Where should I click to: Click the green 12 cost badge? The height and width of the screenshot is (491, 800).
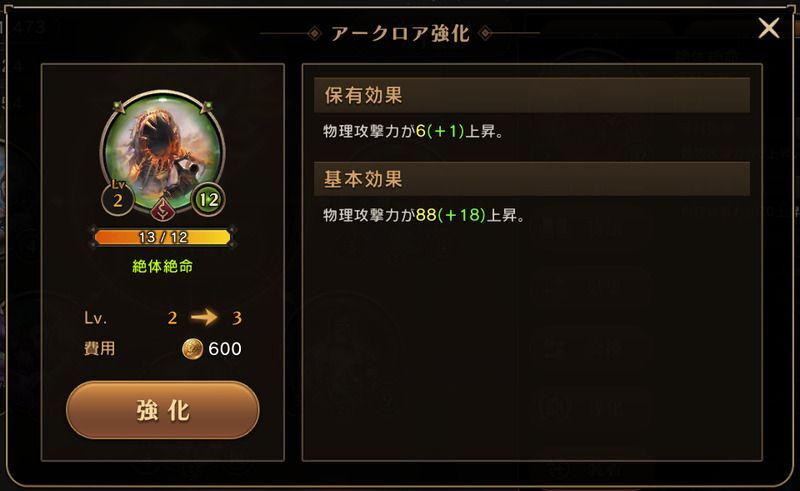(x=209, y=200)
